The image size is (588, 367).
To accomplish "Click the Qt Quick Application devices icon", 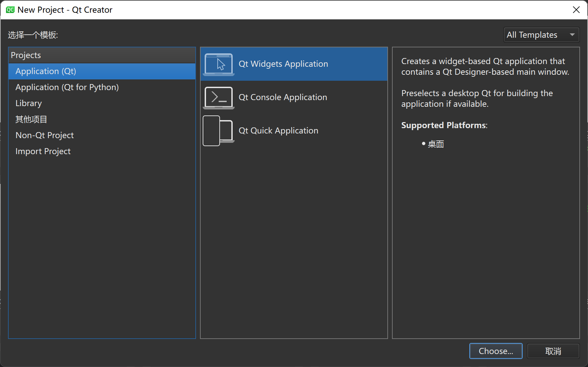I will click(218, 131).
